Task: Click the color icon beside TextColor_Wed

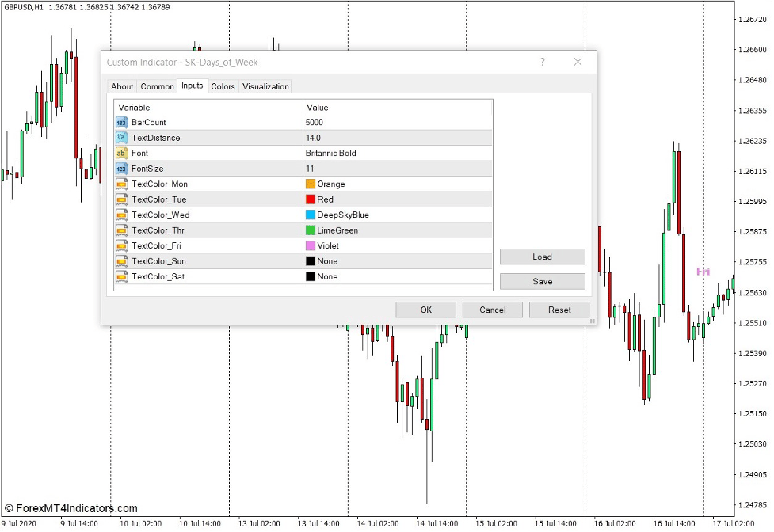Action: tap(121, 215)
